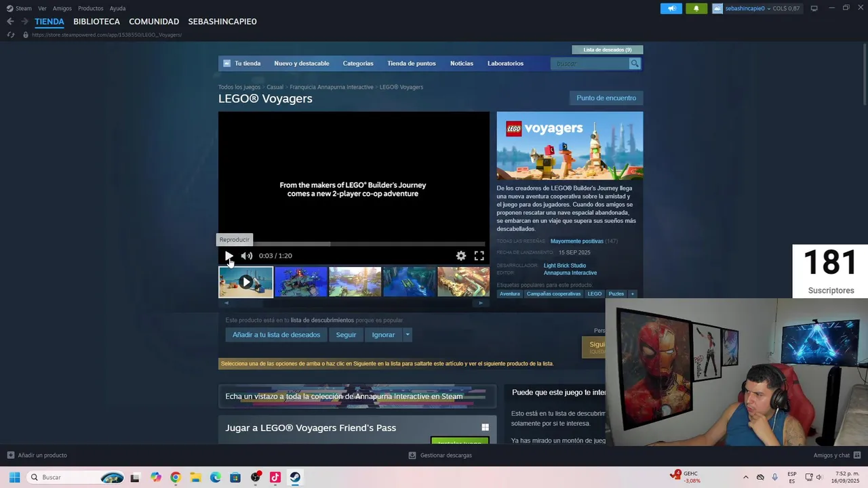Open Lista de deseados (9)
Screen dimensions: 868x488
click(608, 49)
